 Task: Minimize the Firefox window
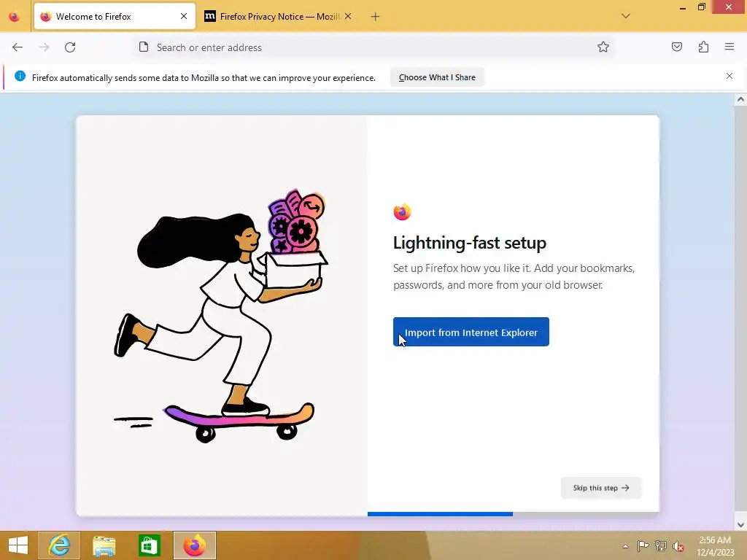(x=683, y=7)
